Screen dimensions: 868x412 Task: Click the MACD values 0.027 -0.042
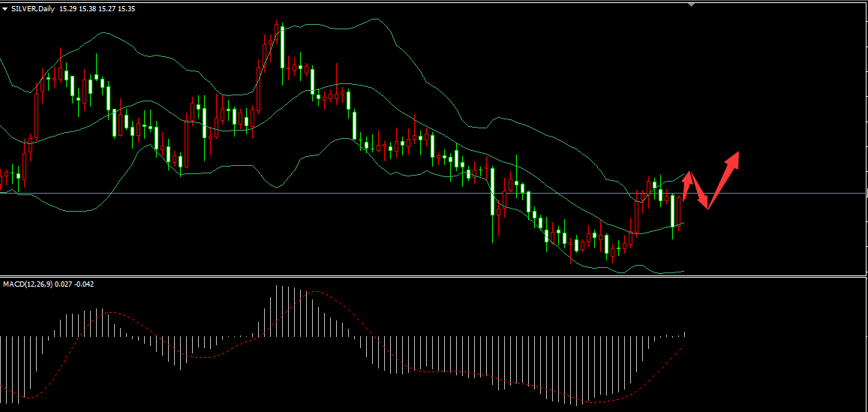tap(75, 284)
